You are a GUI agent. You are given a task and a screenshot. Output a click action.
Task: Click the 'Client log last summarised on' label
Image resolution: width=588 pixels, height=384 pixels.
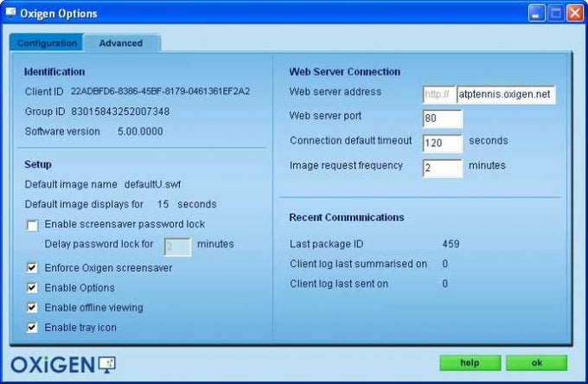(358, 264)
